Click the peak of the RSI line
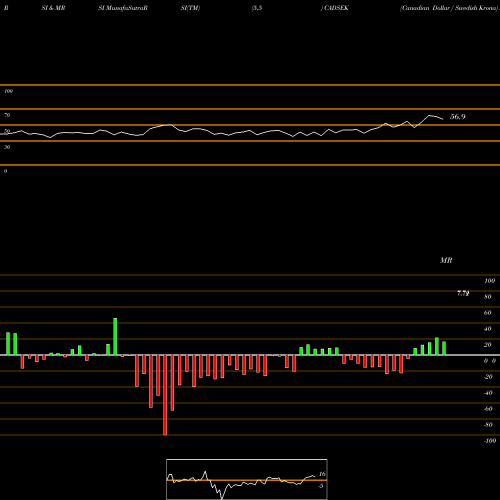Viewport: 500px width, 500px height. click(430, 115)
